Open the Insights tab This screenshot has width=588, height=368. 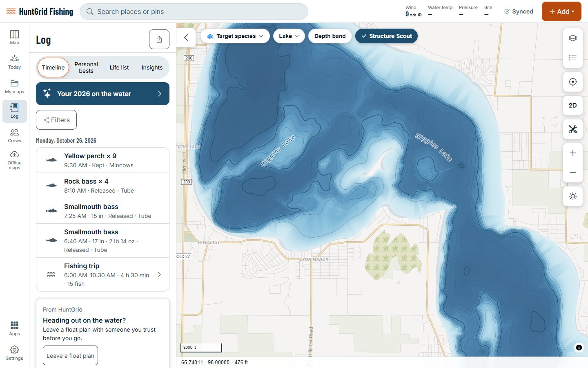(152, 67)
